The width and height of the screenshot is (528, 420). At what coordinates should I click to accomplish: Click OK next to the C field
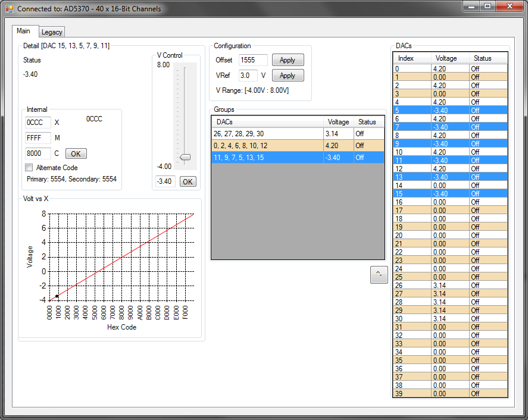pyautogui.click(x=76, y=153)
